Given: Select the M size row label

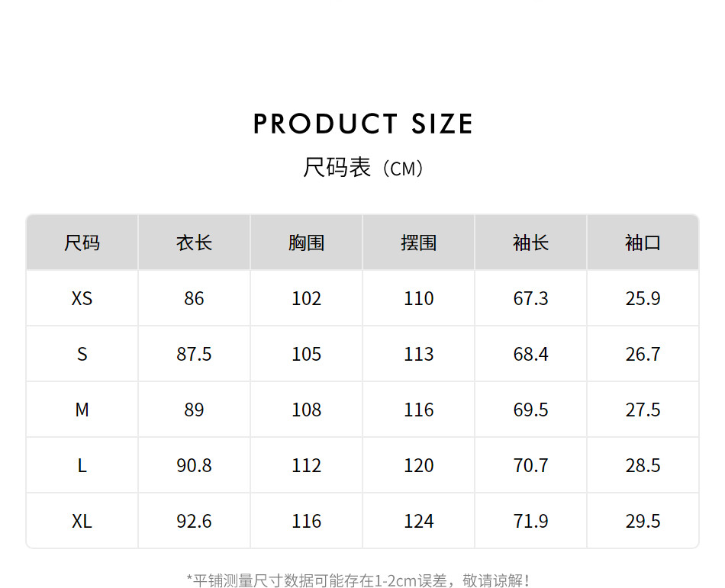Looking at the screenshot, I should [x=82, y=410].
